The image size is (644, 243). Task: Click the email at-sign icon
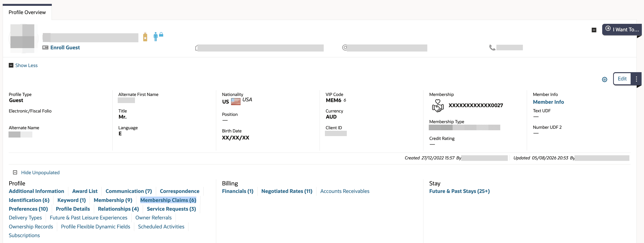pyautogui.click(x=345, y=47)
